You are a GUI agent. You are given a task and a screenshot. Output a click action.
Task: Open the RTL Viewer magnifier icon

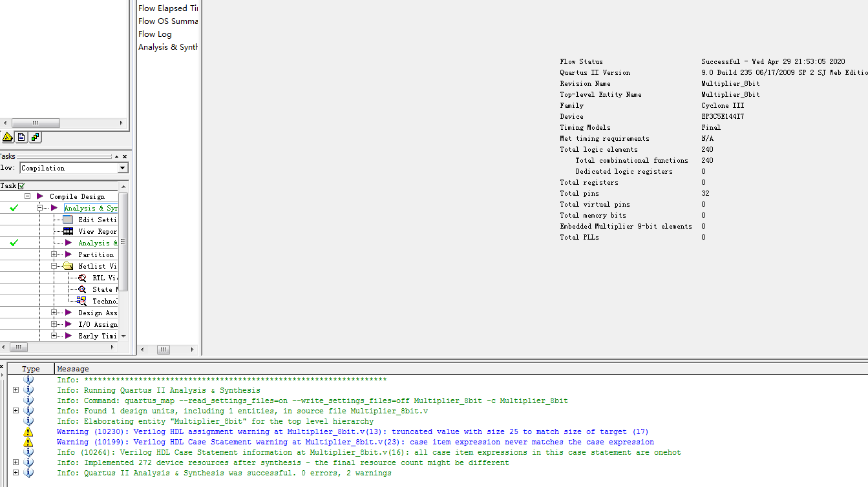coord(82,278)
